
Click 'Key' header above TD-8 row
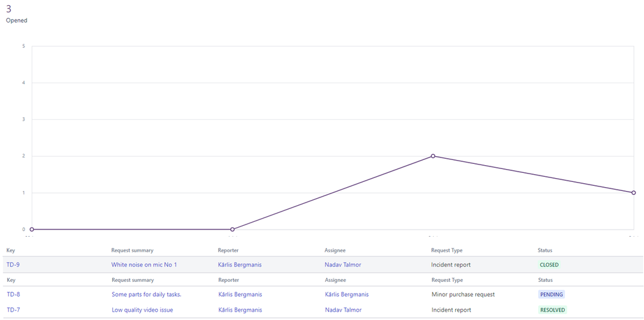(11, 280)
